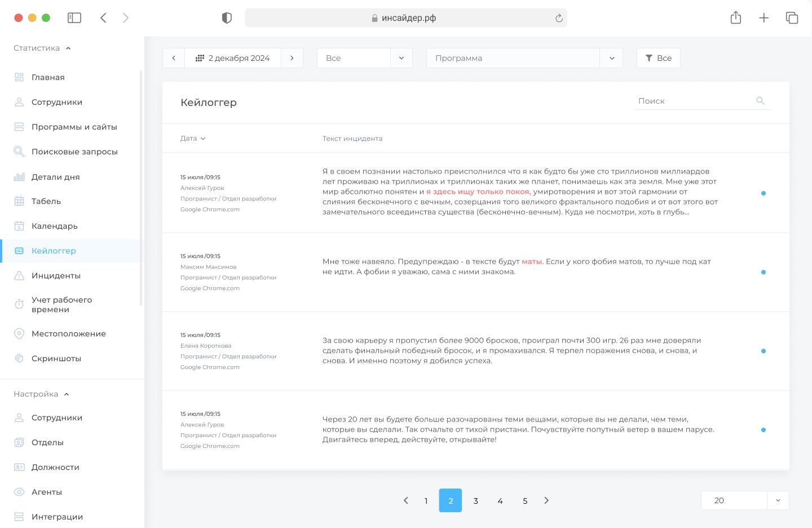Click the Сотрудники icon under Статистика

click(19, 102)
